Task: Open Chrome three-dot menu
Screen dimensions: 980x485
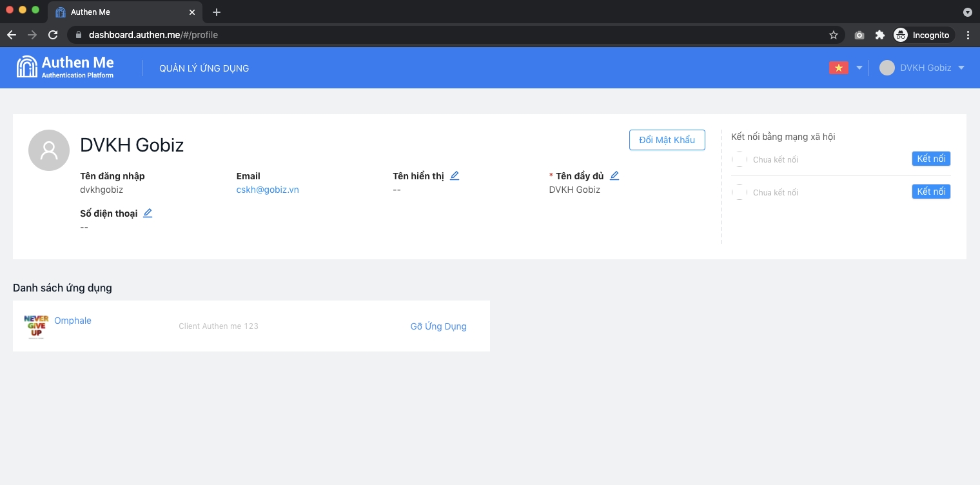Action: (x=968, y=35)
